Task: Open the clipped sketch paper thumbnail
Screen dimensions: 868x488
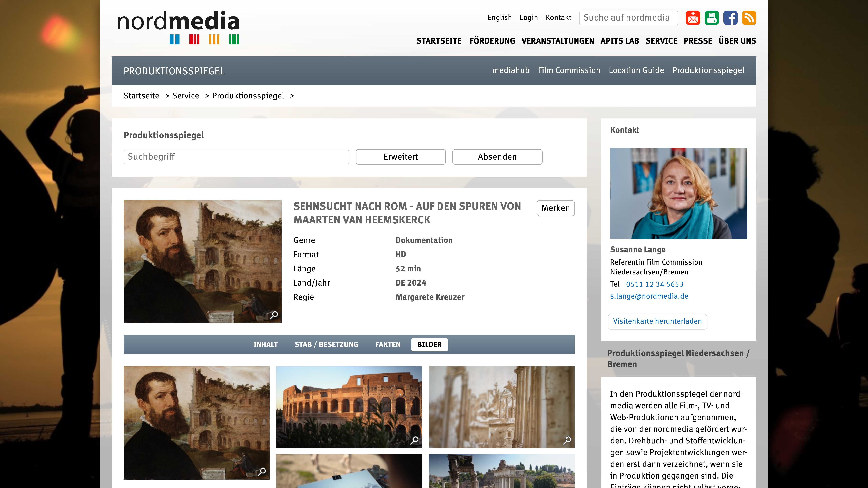Action: (x=349, y=471)
